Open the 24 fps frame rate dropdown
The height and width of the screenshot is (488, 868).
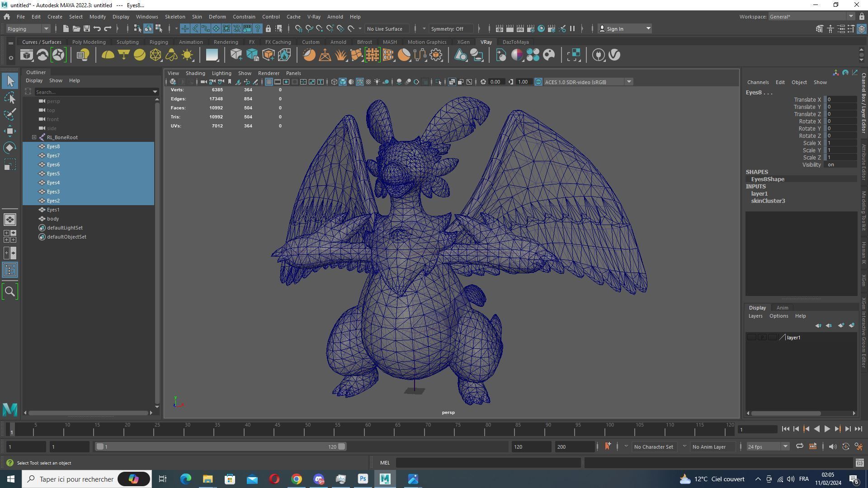[x=767, y=446]
